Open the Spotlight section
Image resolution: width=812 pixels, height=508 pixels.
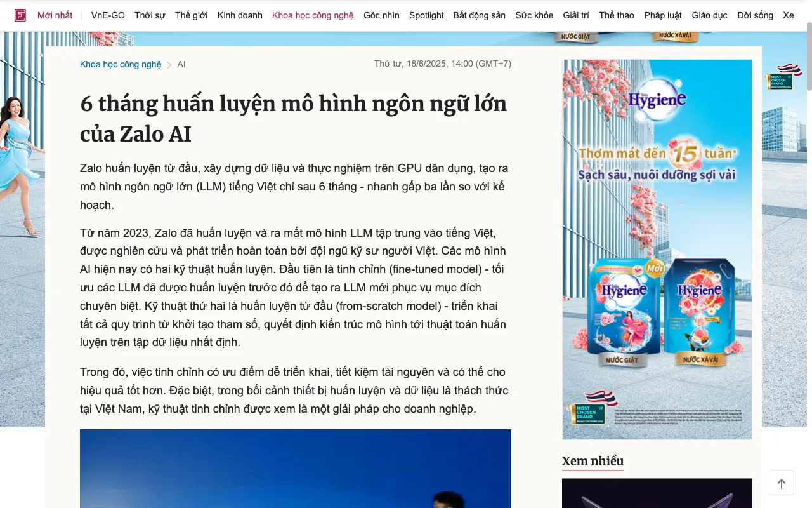[426, 15]
